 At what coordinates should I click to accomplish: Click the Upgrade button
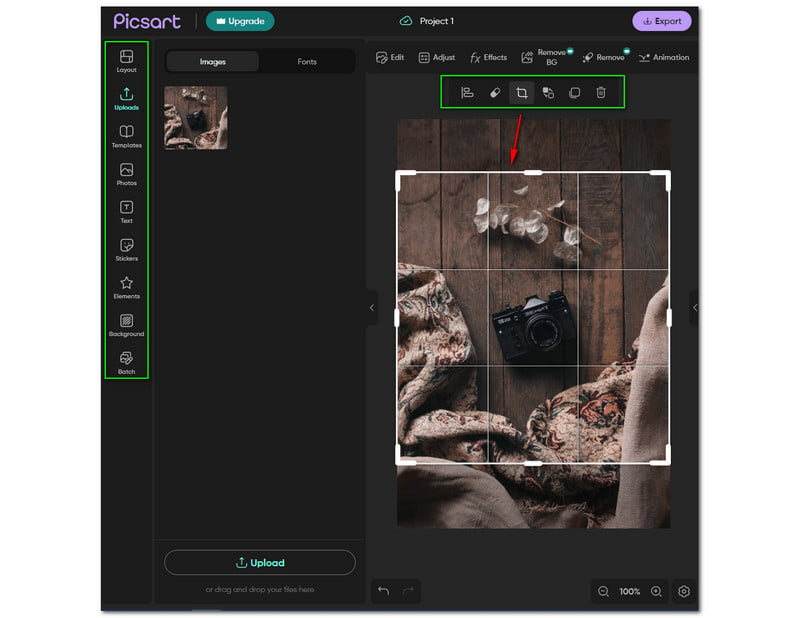click(240, 21)
